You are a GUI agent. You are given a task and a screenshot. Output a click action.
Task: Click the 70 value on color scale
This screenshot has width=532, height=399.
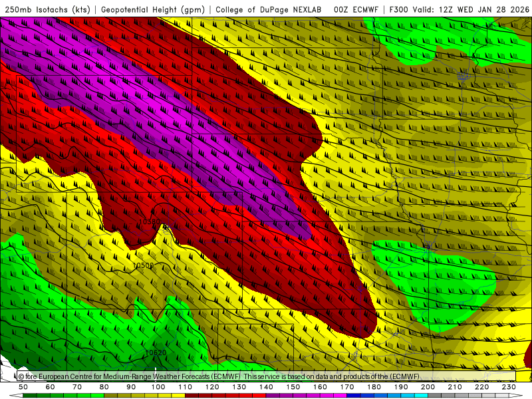77,387
